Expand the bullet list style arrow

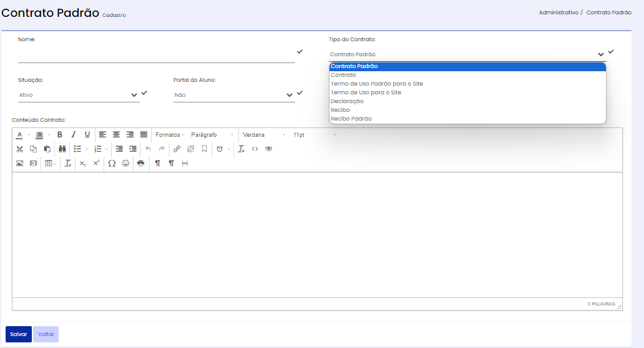pos(87,149)
